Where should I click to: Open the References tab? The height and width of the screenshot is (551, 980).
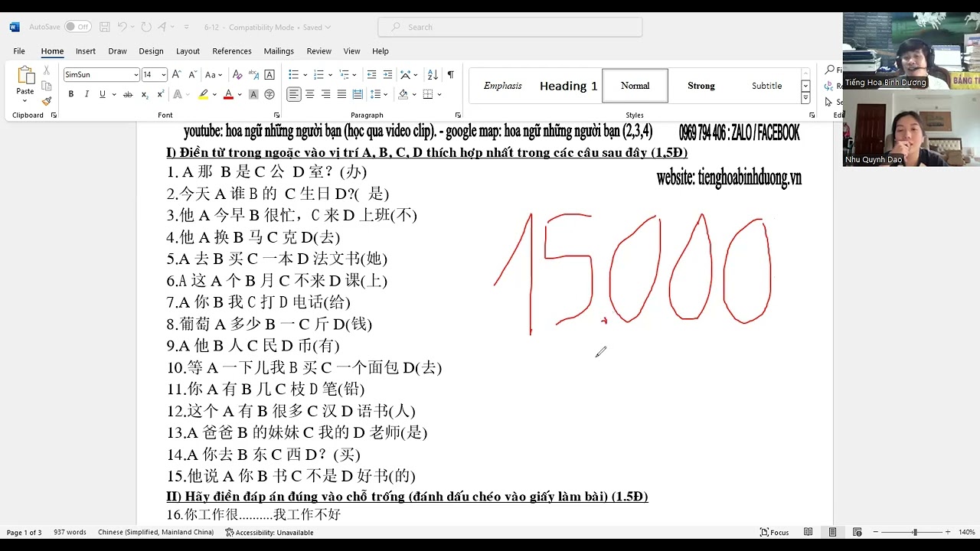pos(232,51)
